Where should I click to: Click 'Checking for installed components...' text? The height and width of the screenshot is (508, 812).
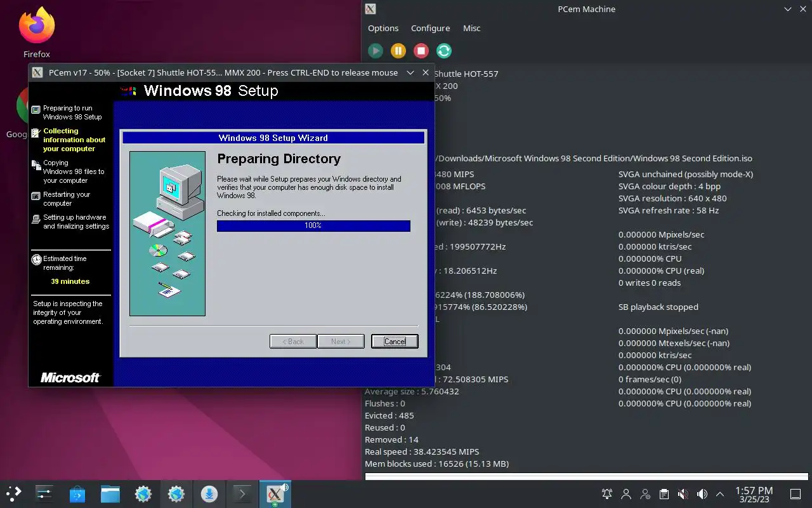click(x=271, y=213)
